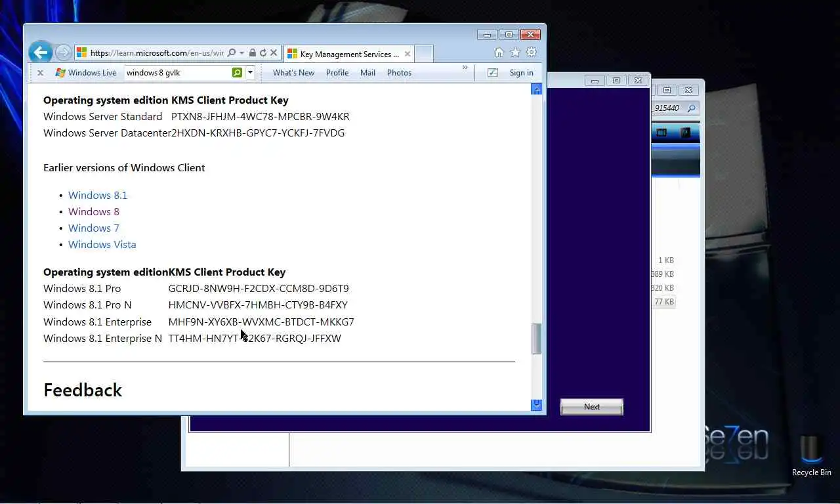840x504 pixels.
Task: Click the Windows 8.1 Enterprise N row label
Action: click(x=102, y=338)
